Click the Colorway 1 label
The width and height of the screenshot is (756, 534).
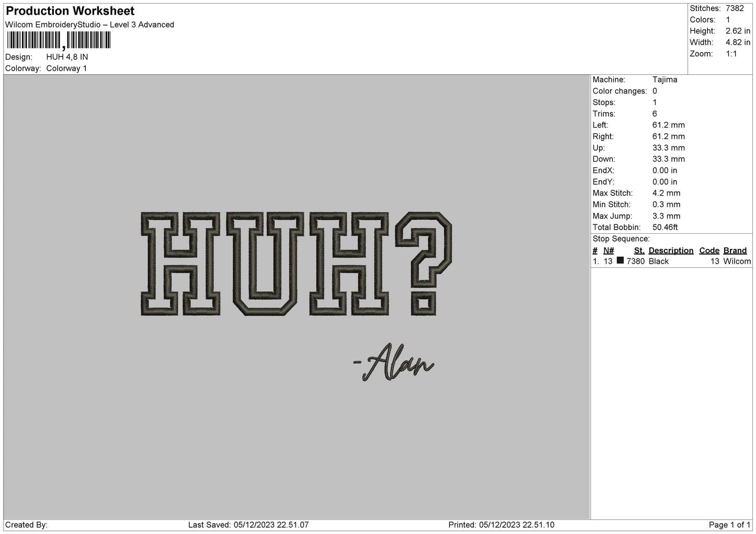67,68
